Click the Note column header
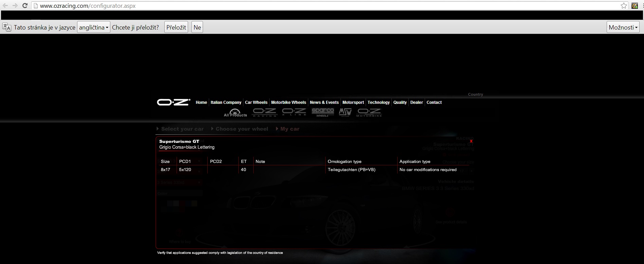 tap(260, 162)
